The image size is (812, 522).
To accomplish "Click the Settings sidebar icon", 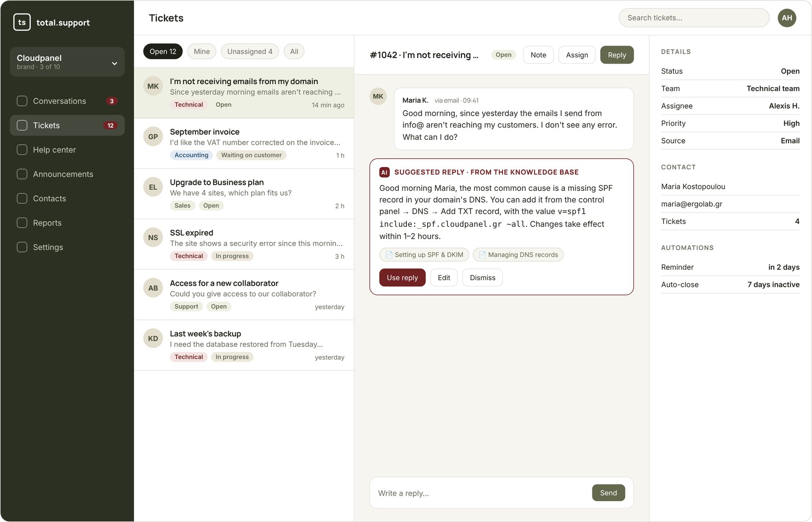I will 22,247.
